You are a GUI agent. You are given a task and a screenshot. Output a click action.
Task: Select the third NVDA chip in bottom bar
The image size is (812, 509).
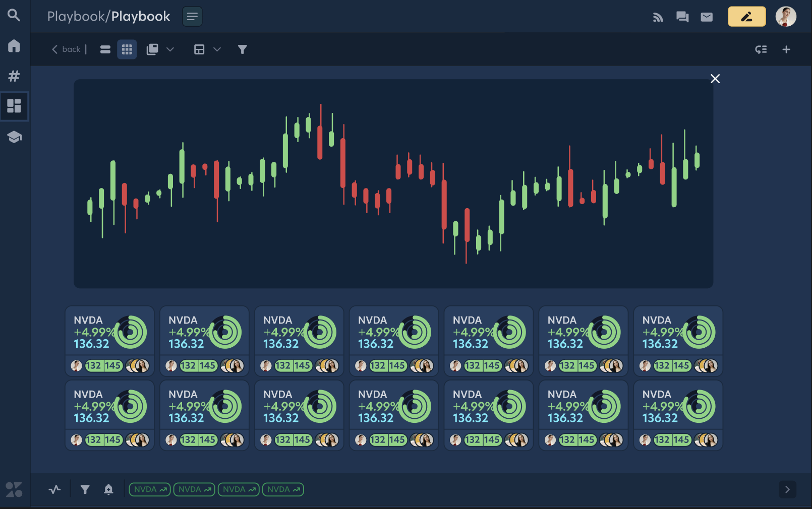[x=239, y=489]
